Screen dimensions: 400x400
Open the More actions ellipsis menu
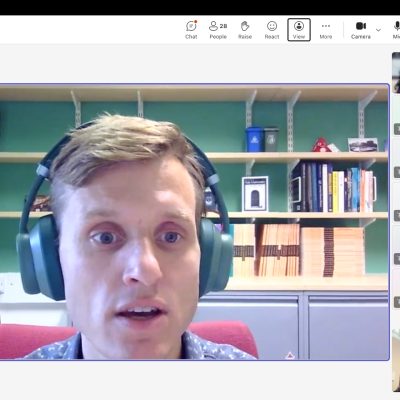click(326, 30)
